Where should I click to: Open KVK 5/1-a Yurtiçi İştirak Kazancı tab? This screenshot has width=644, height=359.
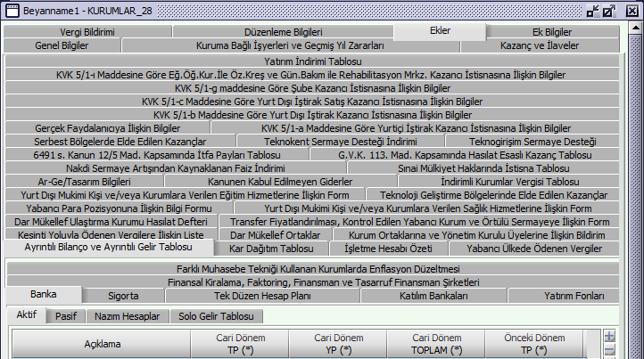point(416,128)
